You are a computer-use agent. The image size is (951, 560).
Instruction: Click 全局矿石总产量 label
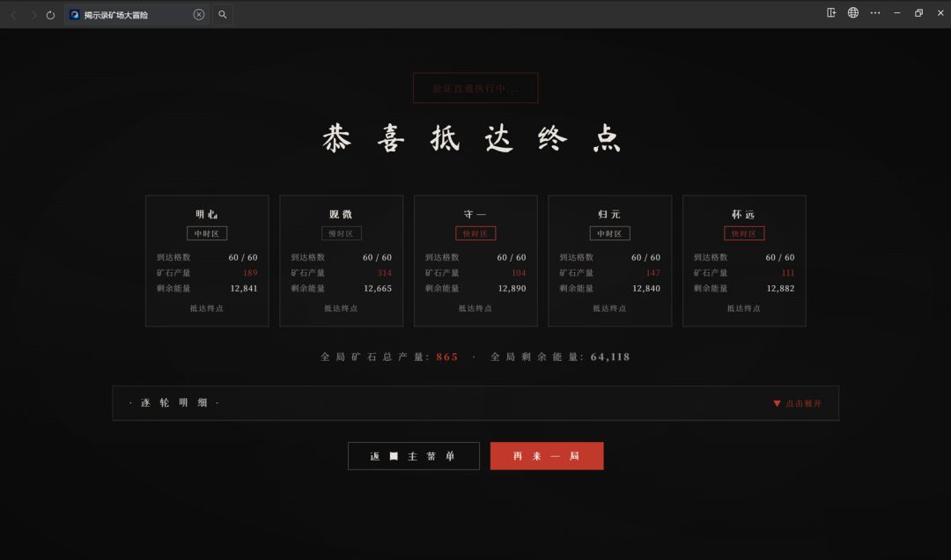375,357
